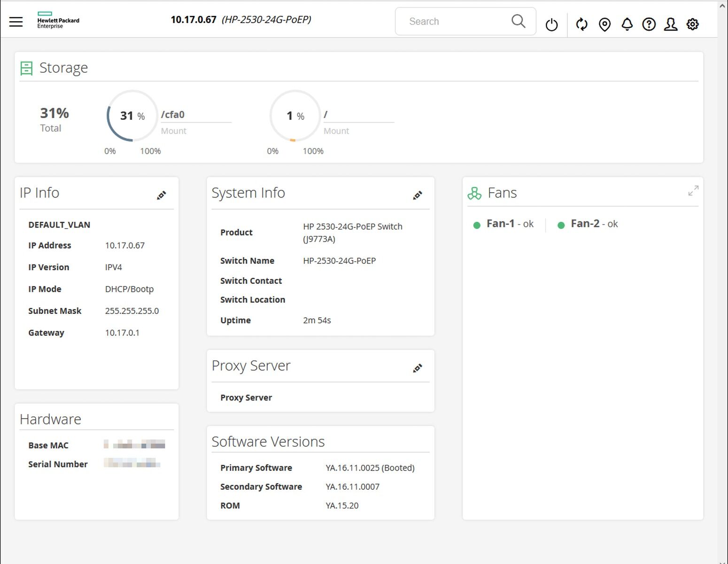Open the user account icon
Screen dimensions: 728x564
pyautogui.click(x=671, y=24)
